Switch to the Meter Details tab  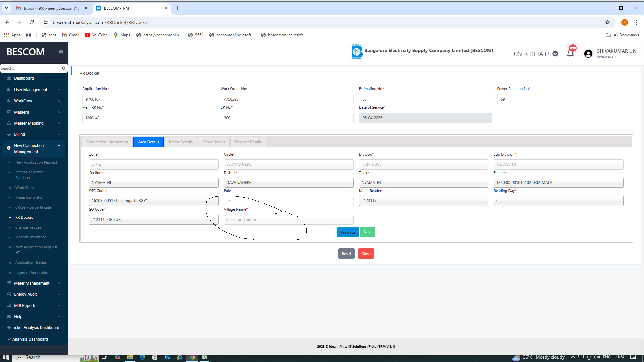[x=180, y=142]
